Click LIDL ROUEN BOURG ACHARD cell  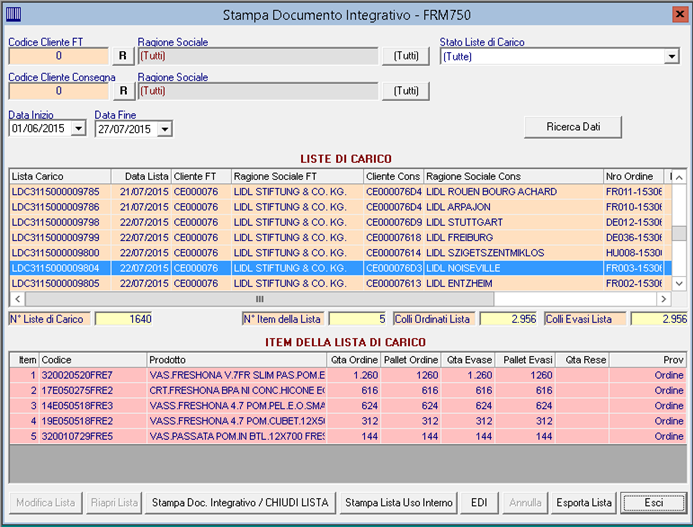tap(514, 192)
